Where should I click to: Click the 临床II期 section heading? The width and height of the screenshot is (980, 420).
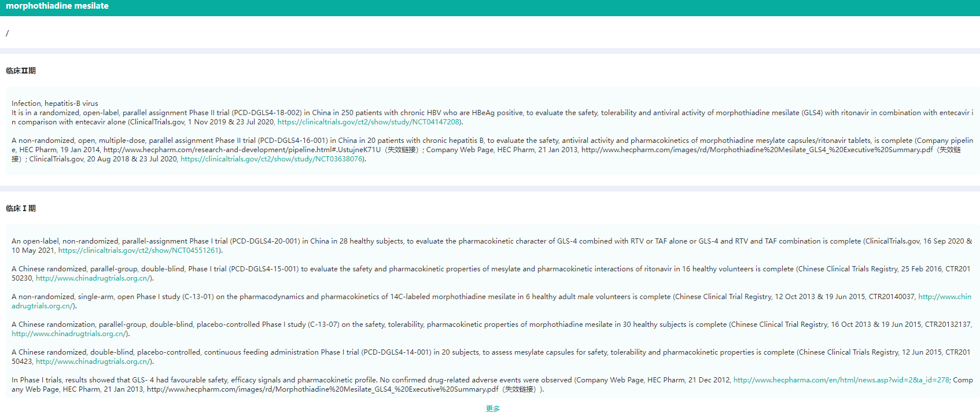(21, 71)
